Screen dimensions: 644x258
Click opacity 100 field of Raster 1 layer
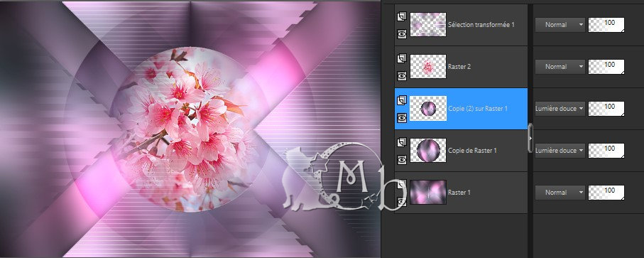click(x=606, y=193)
